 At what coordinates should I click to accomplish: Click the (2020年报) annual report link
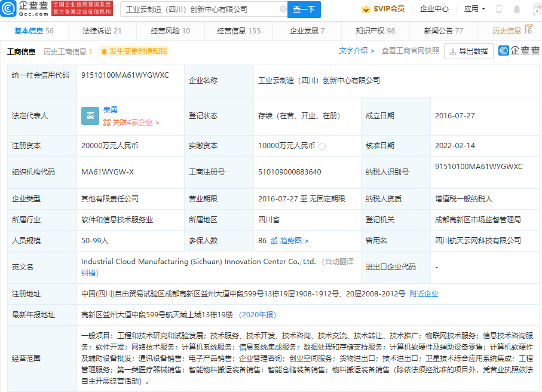tap(258, 314)
